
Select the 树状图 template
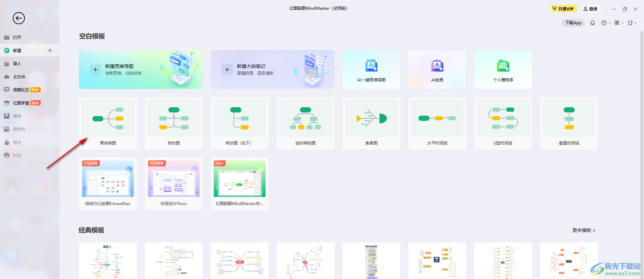click(174, 123)
